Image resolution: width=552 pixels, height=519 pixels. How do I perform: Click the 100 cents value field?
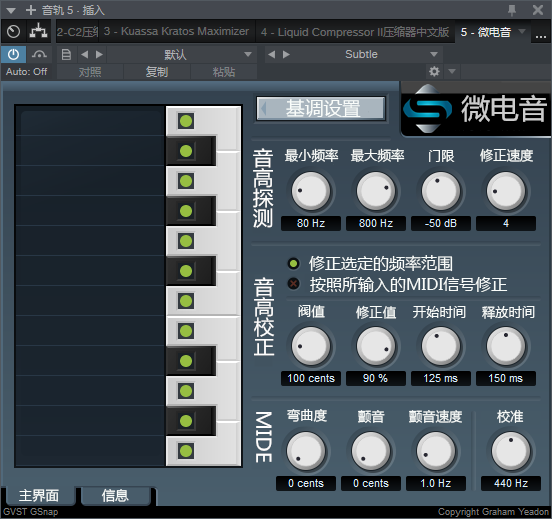pyautogui.click(x=311, y=379)
